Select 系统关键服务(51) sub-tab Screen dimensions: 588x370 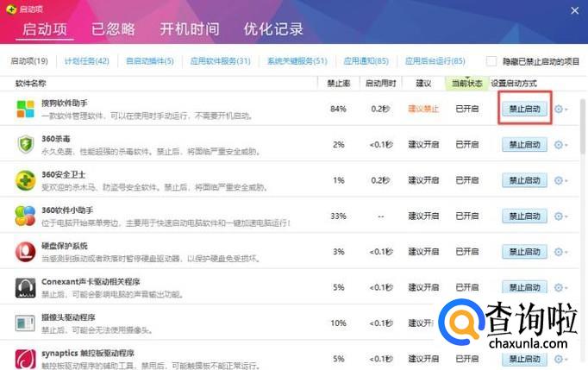click(x=297, y=60)
